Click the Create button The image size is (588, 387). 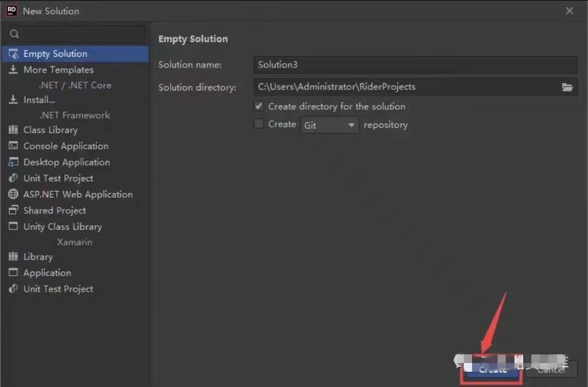[492, 370]
